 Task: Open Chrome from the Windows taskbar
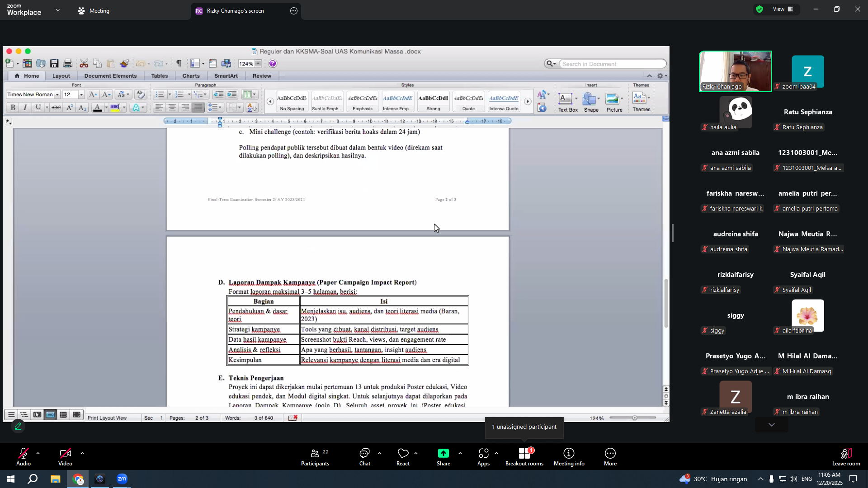(x=78, y=479)
